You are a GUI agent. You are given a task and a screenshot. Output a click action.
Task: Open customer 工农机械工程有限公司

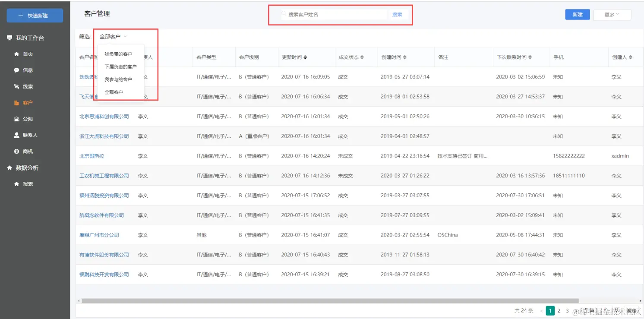104,176
